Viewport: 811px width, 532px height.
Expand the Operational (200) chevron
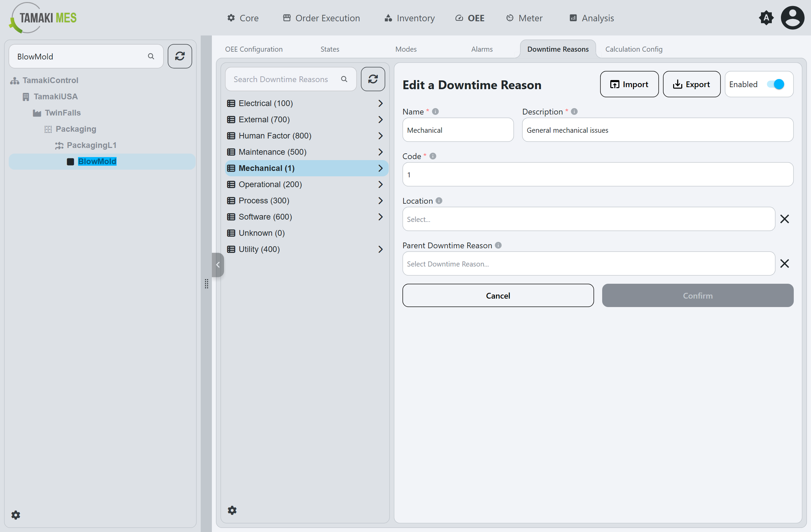(x=380, y=184)
